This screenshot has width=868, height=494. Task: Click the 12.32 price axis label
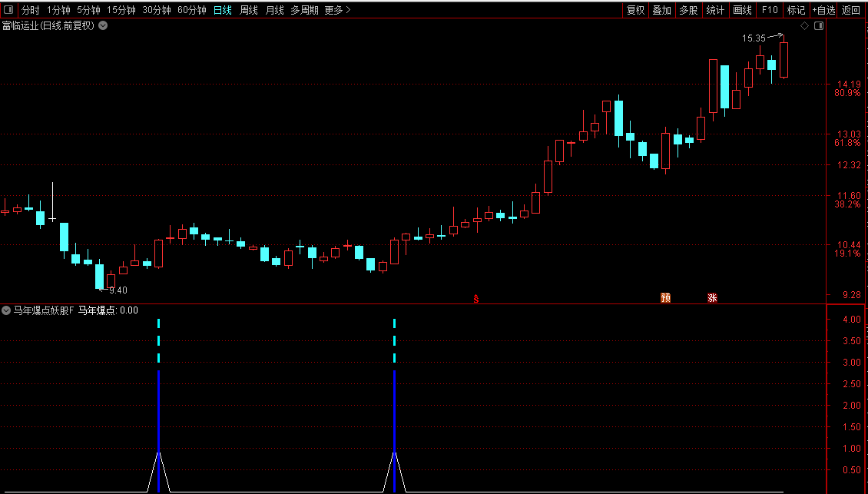click(849, 165)
